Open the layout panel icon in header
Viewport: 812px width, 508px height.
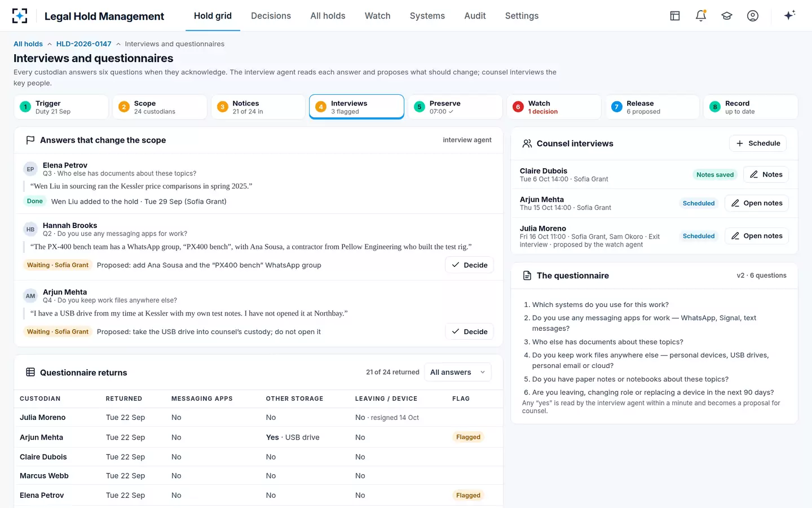click(x=675, y=16)
